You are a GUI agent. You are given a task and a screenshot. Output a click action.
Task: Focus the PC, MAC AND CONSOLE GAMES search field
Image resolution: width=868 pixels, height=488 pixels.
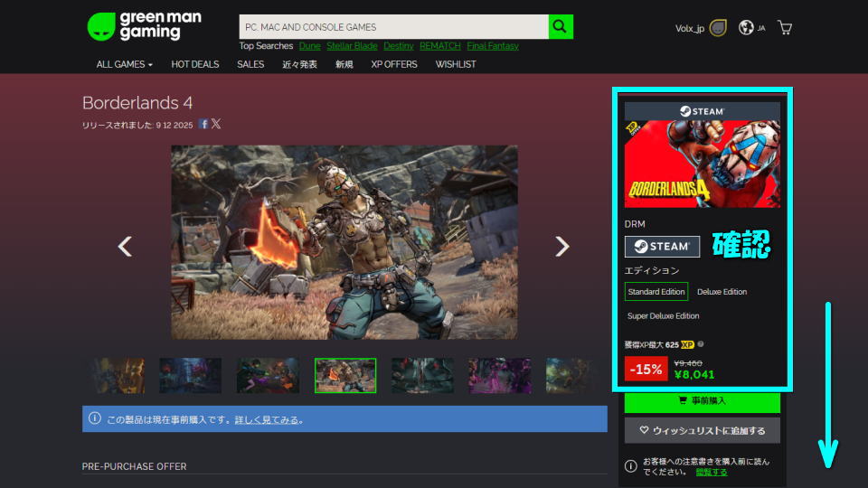click(393, 26)
